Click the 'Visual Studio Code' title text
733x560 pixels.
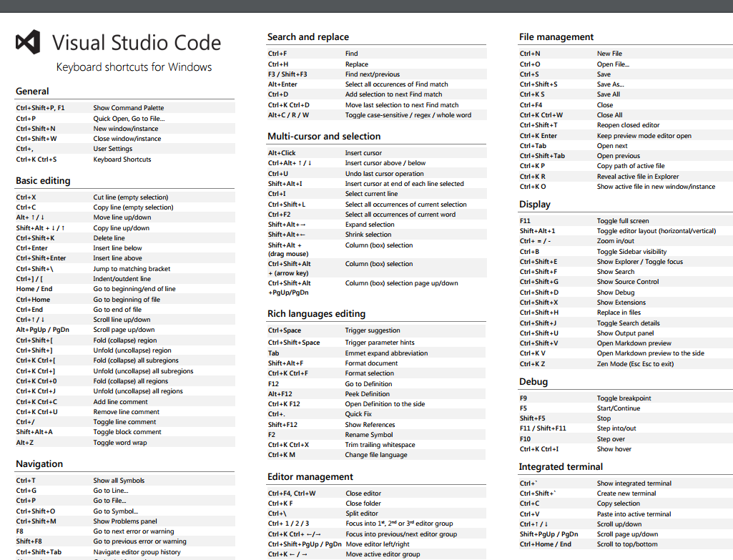136,42
